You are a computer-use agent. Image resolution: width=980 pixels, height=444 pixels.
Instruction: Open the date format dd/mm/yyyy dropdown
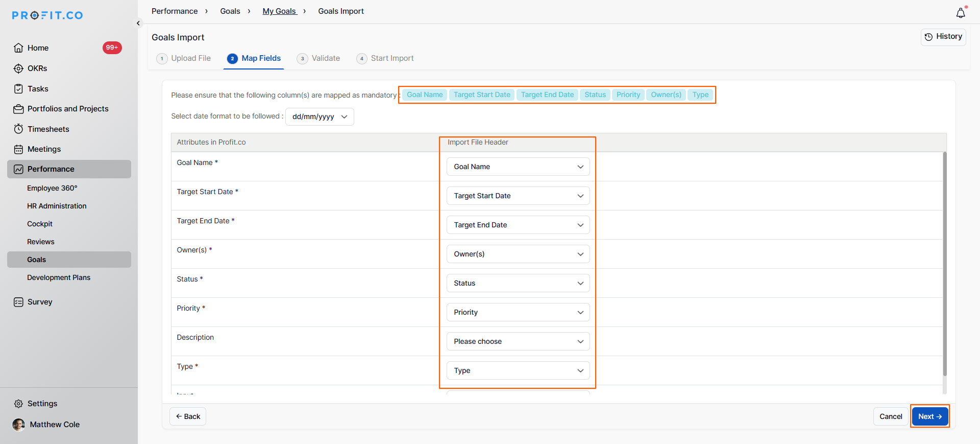pos(320,116)
